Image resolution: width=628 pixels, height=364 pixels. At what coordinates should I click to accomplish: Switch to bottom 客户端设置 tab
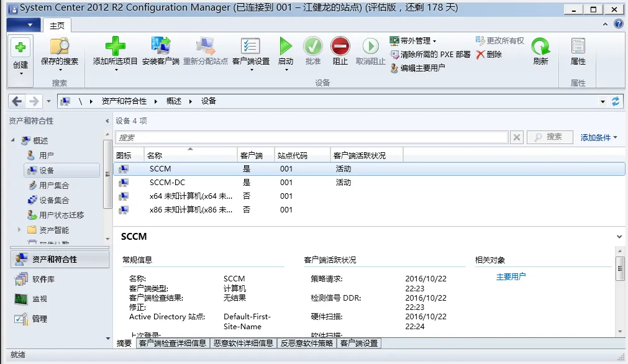pyautogui.click(x=359, y=343)
